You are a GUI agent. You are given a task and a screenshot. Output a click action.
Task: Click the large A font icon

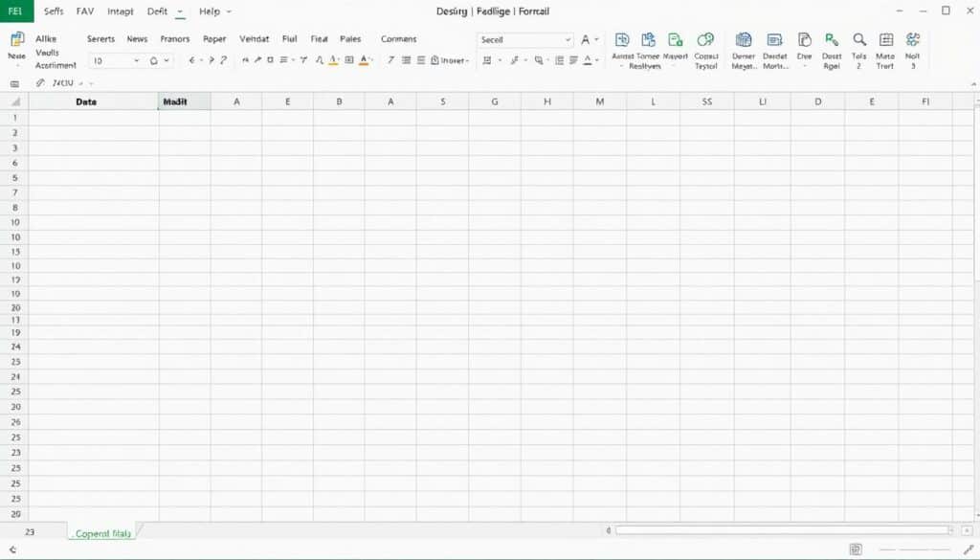tap(585, 40)
